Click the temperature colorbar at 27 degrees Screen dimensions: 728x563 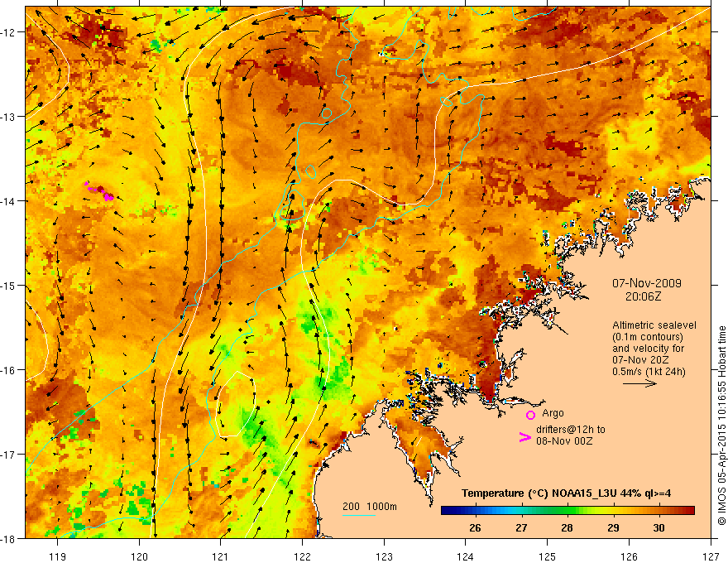coord(522,511)
